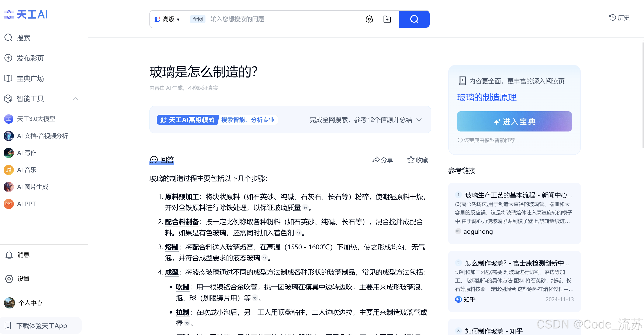Collapse the 智能工具 section
644x335 pixels.
point(76,99)
